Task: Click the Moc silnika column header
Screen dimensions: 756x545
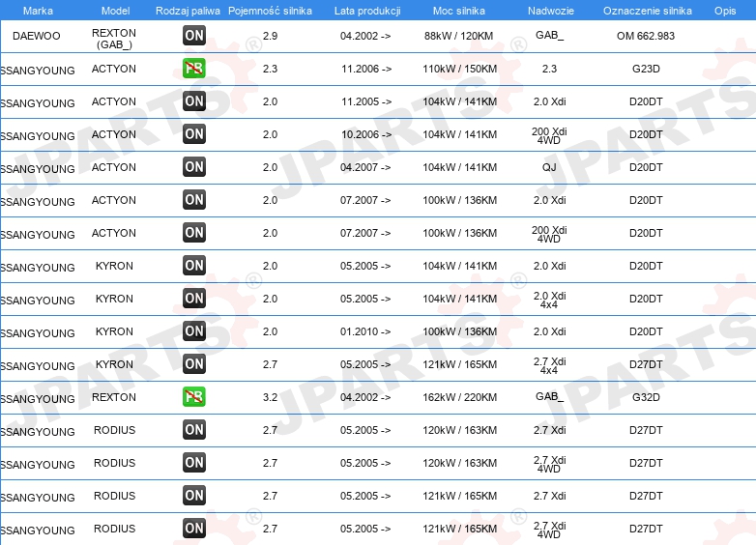Action: click(459, 11)
